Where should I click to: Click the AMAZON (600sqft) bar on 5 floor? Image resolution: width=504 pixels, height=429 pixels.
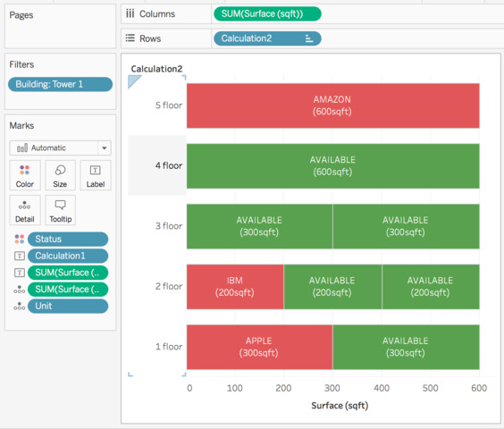pos(333,105)
